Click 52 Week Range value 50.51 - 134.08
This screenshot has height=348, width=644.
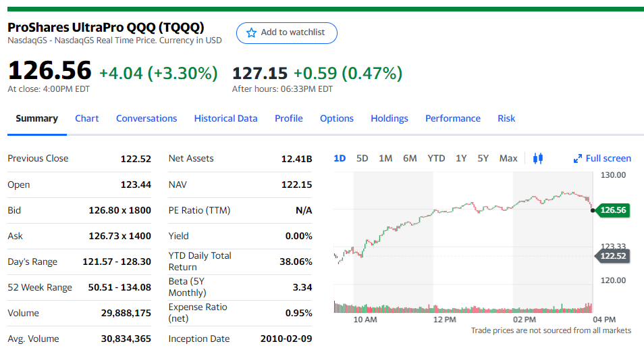point(119,287)
